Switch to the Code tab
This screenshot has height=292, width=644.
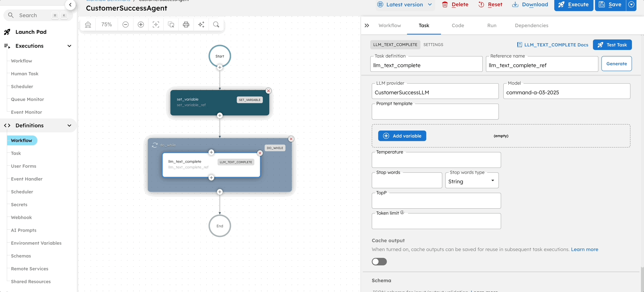pos(458,26)
